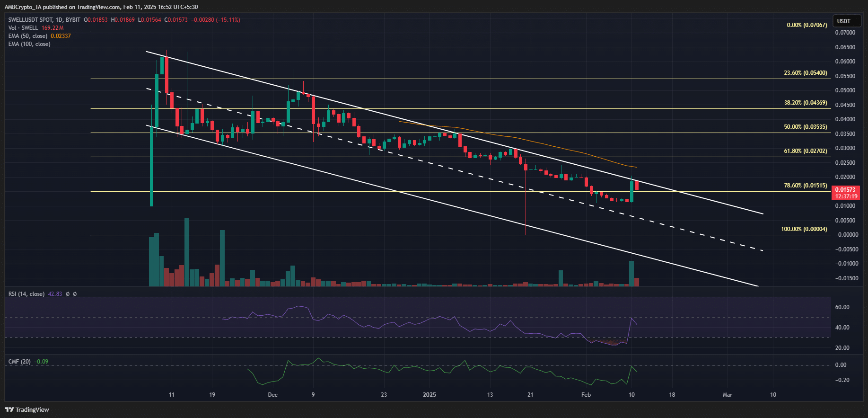Viewport: 868px width, 418px height.
Task: Click the red current price label 0.01573
Action: tap(845, 190)
